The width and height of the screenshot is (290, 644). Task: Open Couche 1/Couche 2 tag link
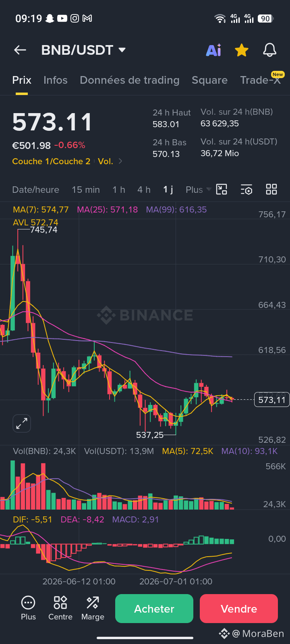tap(51, 161)
